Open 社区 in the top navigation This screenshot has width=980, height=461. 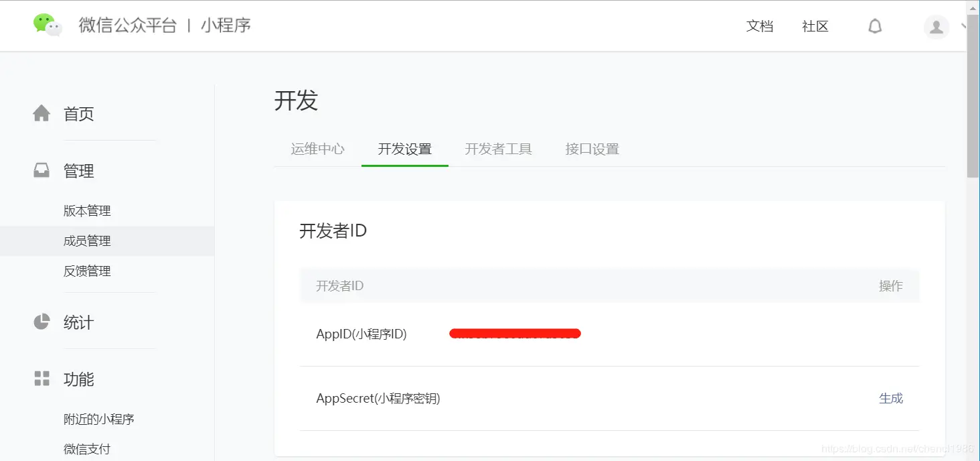pos(815,26)
